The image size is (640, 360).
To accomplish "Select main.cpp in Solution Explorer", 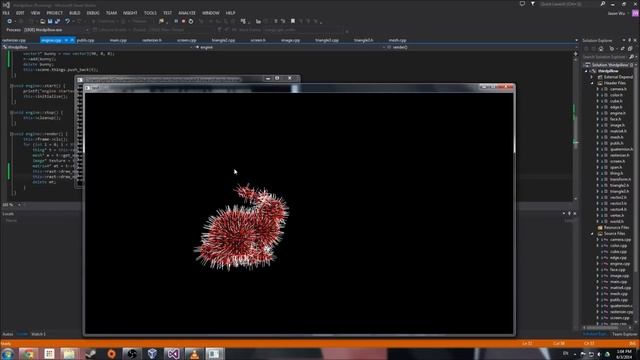I will pos(619,282).
